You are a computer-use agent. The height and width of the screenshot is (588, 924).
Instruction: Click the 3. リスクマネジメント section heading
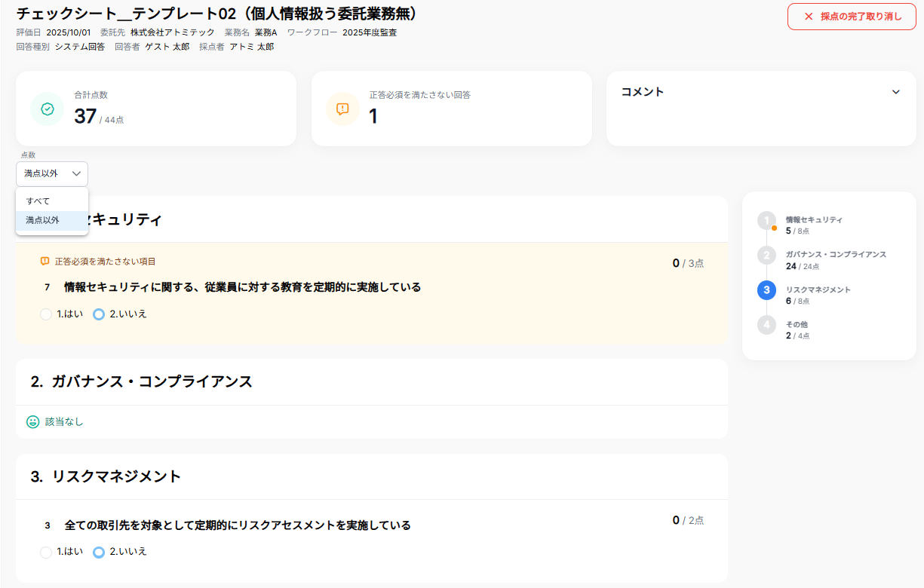pos(106,476)
